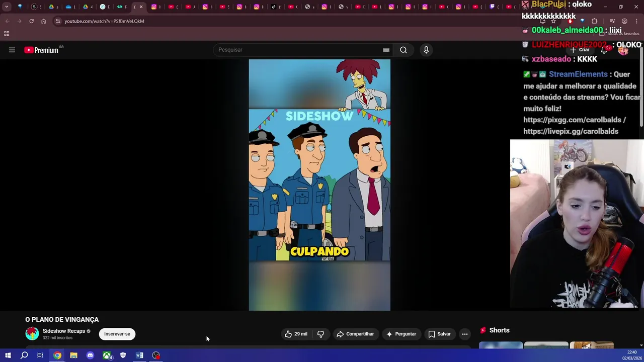Start voice search with microphone icon
This screenshot has width=644, height=362.
(x=426, y=50)
